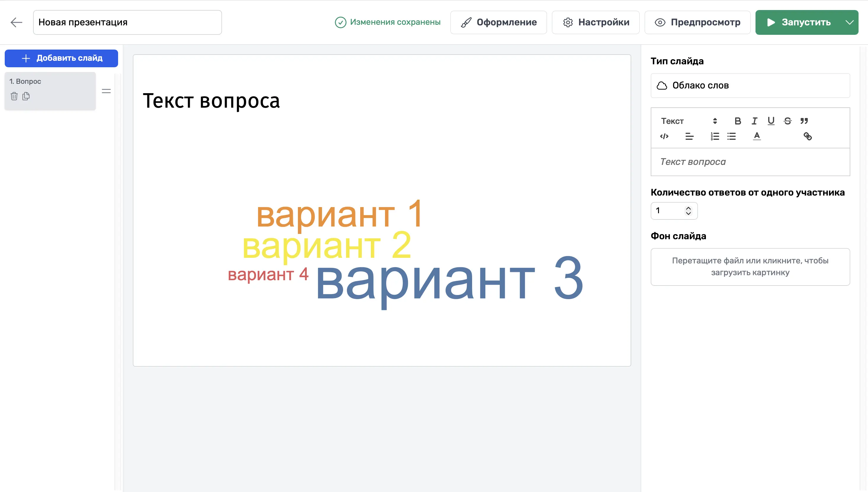The height and width of the screenshot is (492, 868).
Task: Select slide thumbnail 1. Вопрос
Action: click(50, 91)
